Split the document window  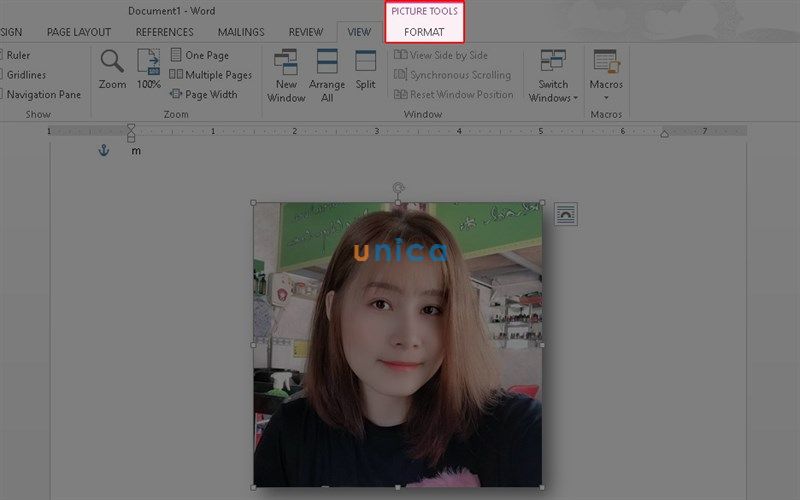pos(365,70)
